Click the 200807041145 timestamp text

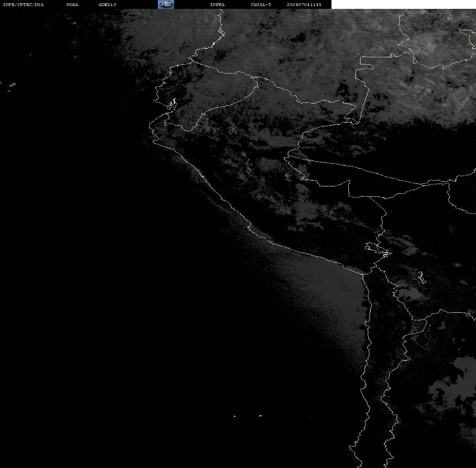pos(304,4)
